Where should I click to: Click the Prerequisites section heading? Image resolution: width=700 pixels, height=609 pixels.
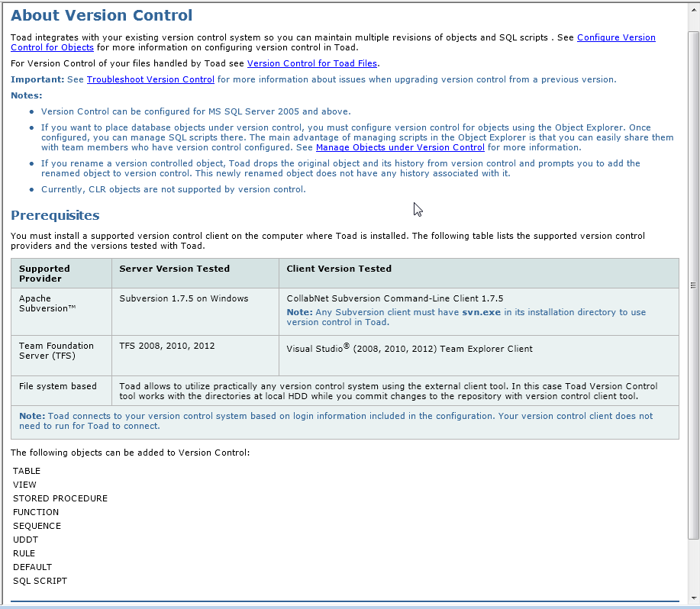point(55,215)
